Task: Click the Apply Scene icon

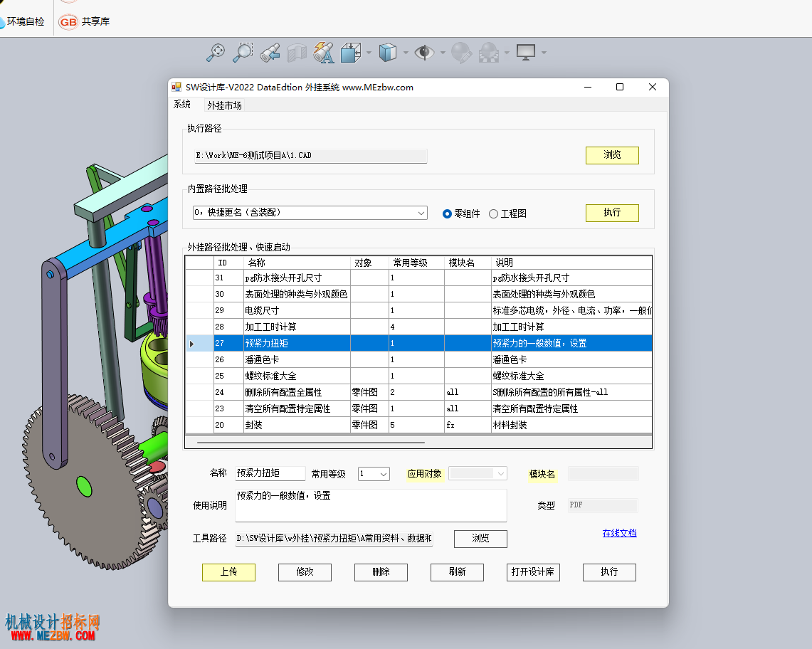Action: [x=489, y=53]
